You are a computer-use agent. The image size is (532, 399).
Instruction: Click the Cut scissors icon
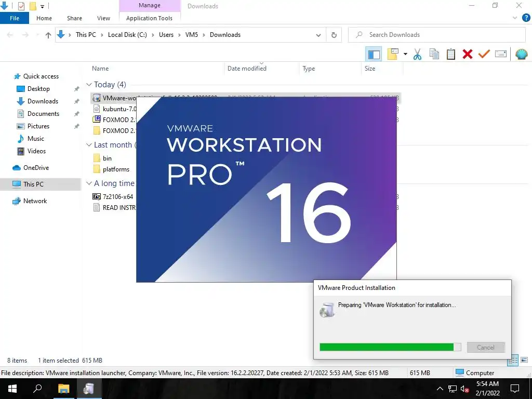(x=417, y=54)
